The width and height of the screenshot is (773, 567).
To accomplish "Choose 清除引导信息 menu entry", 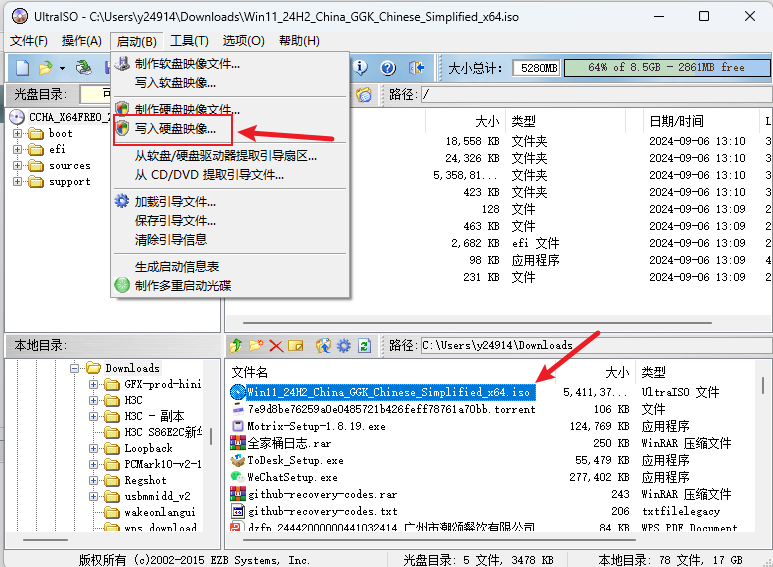I will (x=230, y=240).
